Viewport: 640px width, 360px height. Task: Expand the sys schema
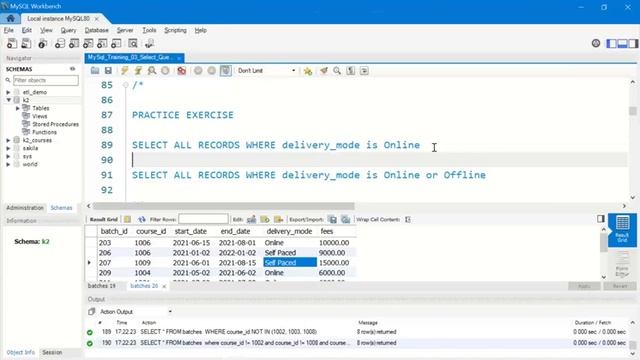click(8, 156)
